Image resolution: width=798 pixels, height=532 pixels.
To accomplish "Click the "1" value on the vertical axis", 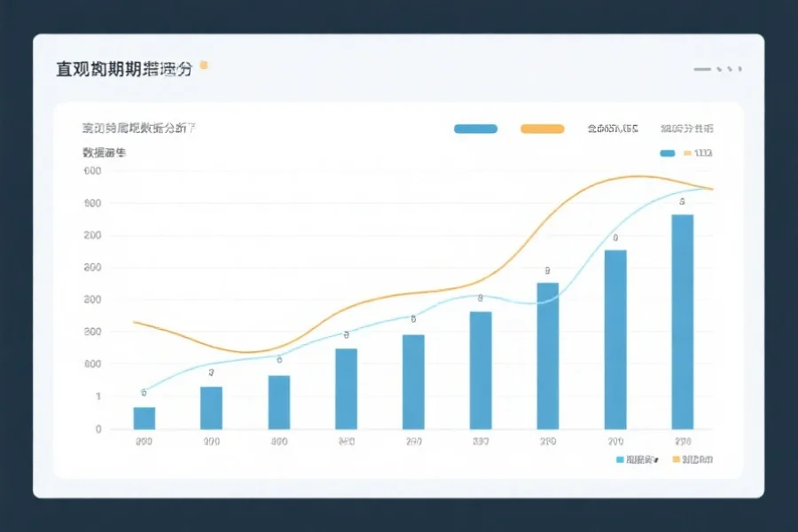I will [x=98, y=396].
